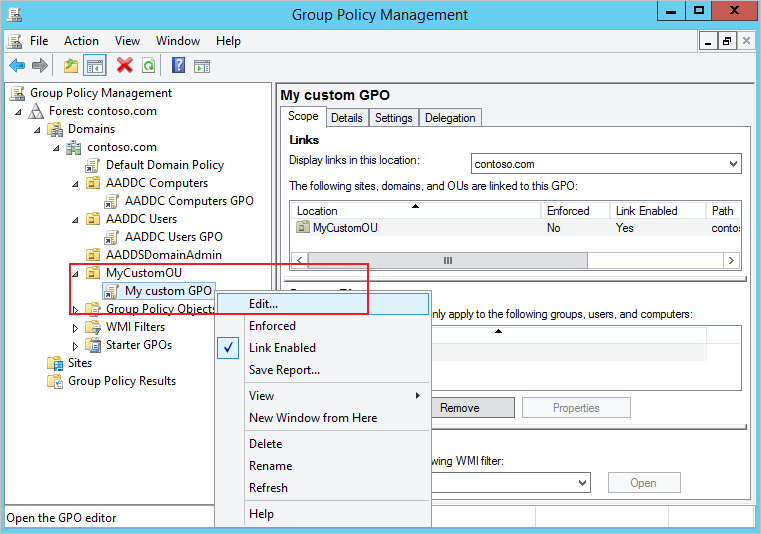The image size is (761, 534).
Task: Open the WMI filter dropdown
Action: (582, 483)
